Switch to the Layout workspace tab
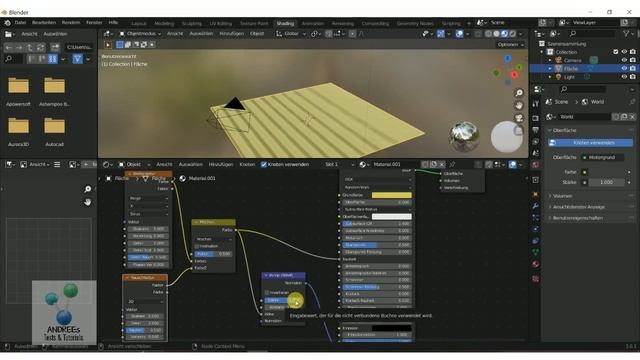The height and width of the screenshot is (360, 640). click(x=139, y=24)
